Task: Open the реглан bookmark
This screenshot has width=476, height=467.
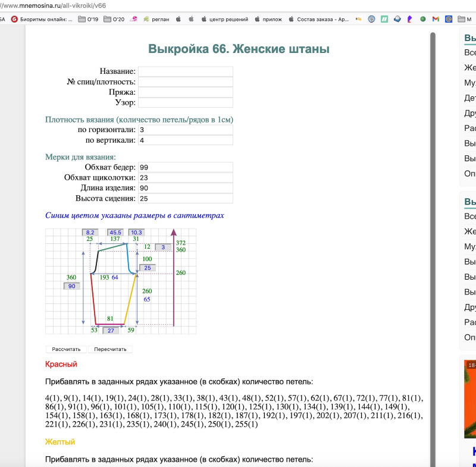Action: click(156, 19)
